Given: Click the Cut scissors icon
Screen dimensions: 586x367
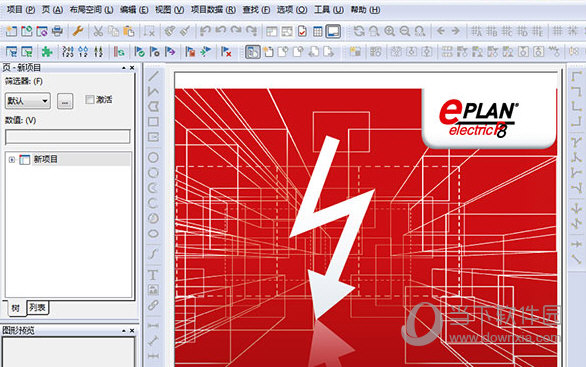Looking at the screenshot, I should tap(98, 31).
